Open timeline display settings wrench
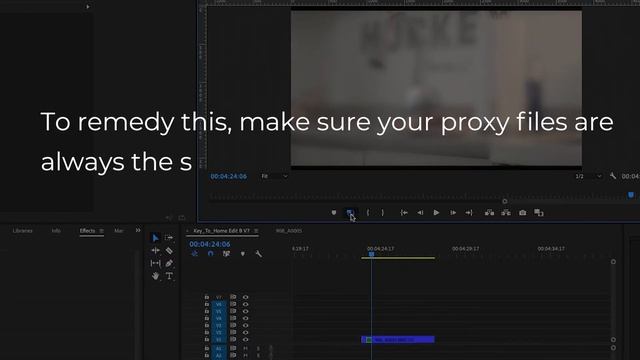This screenshot has width=640, height=360. 258,254
